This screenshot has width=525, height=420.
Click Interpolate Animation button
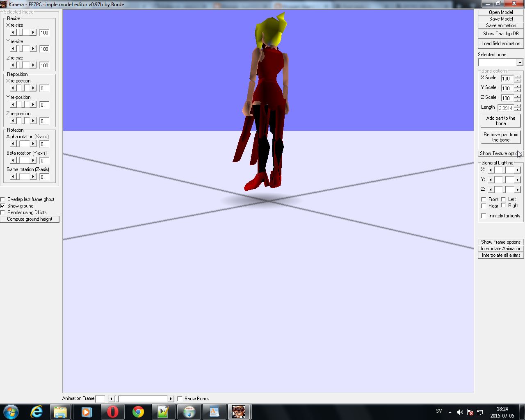point(501,249)
